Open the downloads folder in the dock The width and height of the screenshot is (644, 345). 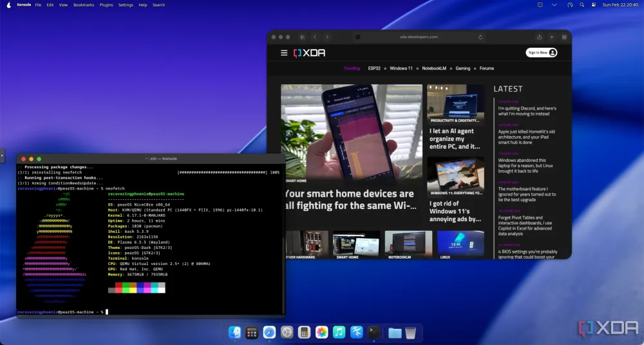click(x=395, y=333)
